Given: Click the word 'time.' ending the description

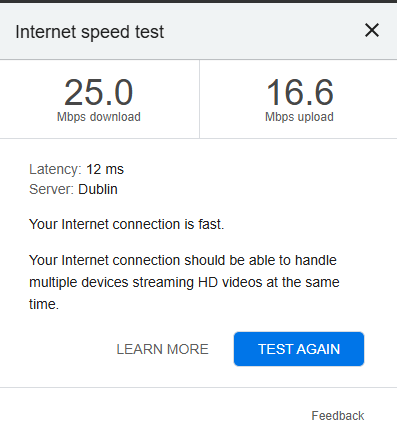Looking at the screenshot, I should [44, 304].
